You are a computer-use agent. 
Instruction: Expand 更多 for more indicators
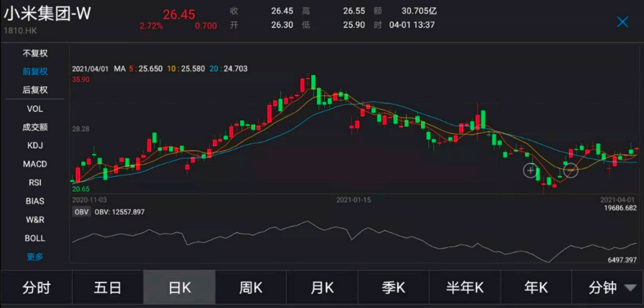pos(35,257)
